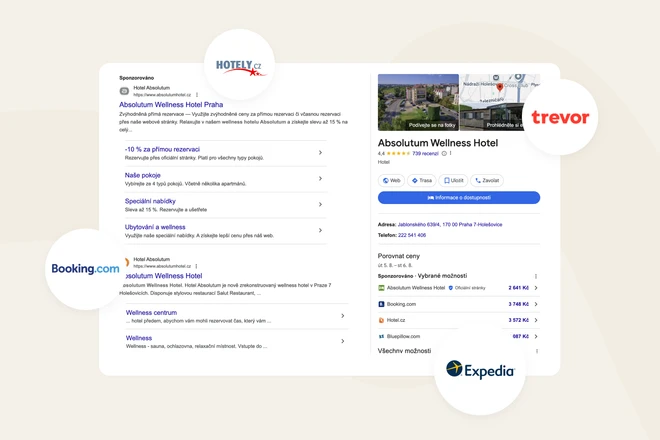Open the '739 recenzí' reviews link
Viewport: 660px width, 440px height.
426,153
